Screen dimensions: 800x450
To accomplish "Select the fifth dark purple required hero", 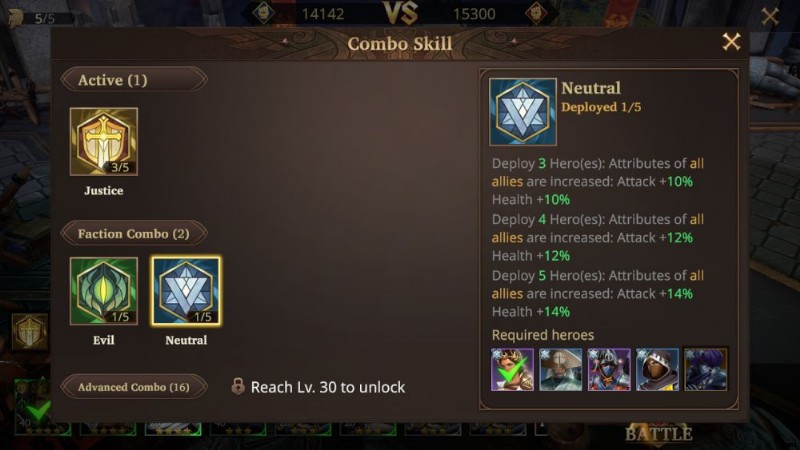I will pos(706,369).
